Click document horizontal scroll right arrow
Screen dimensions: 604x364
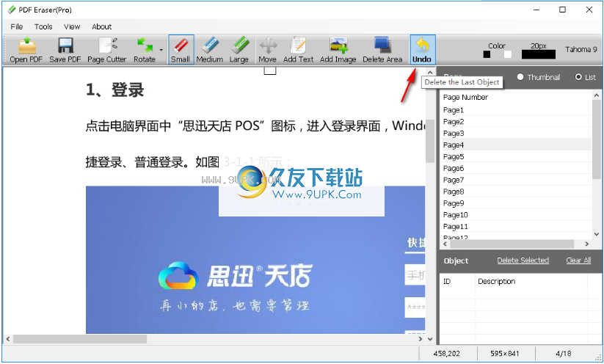(x=421, y=339)
